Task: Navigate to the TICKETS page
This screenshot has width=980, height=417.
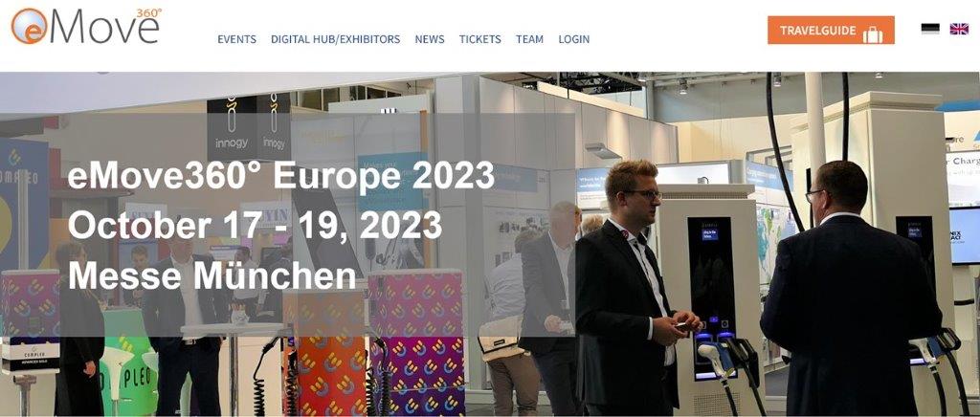Action: [x=480, y=38]
